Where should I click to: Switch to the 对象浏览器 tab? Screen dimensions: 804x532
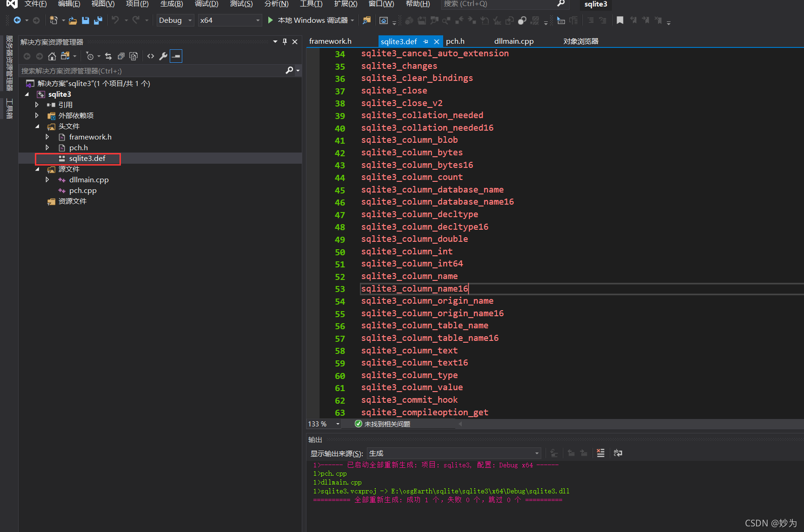click(581, 41)
